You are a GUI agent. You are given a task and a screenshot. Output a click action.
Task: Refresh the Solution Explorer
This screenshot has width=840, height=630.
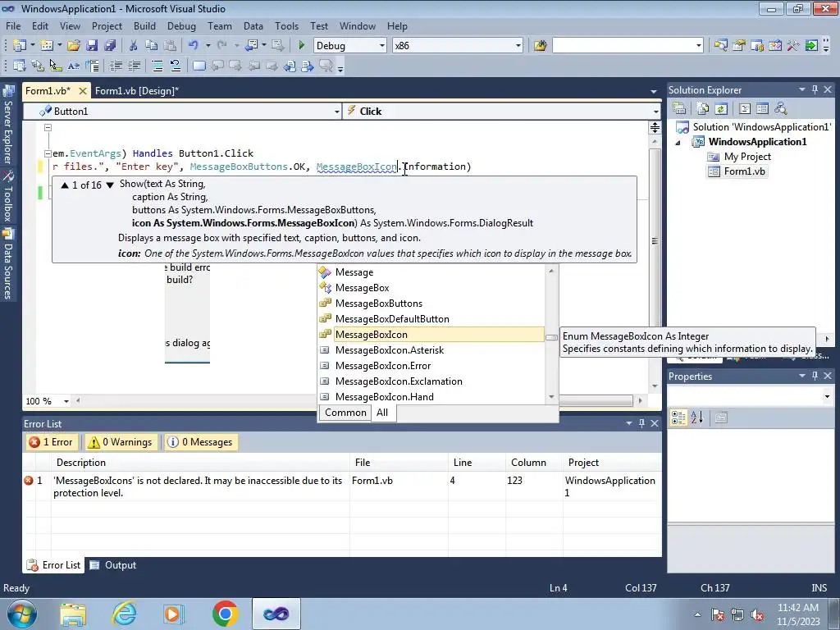click(721, 109)
